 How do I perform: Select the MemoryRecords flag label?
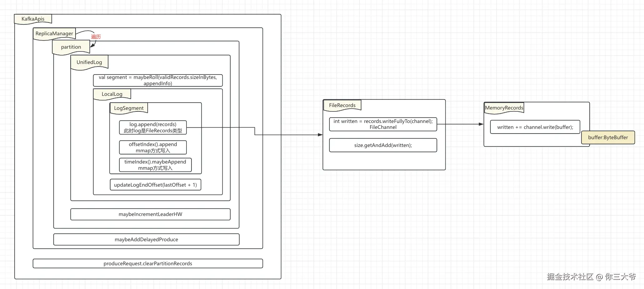pyautogui.click(x=504, y=107)
